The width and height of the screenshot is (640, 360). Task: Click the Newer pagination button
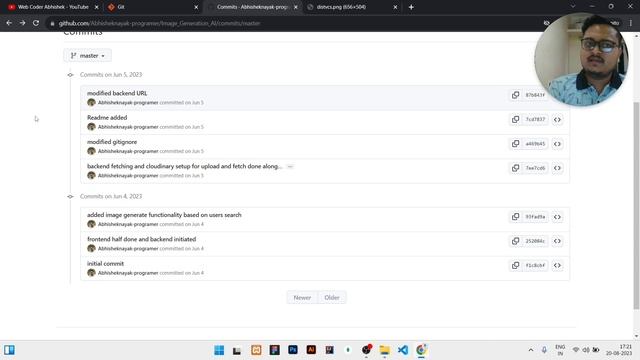tap(302, 298)
